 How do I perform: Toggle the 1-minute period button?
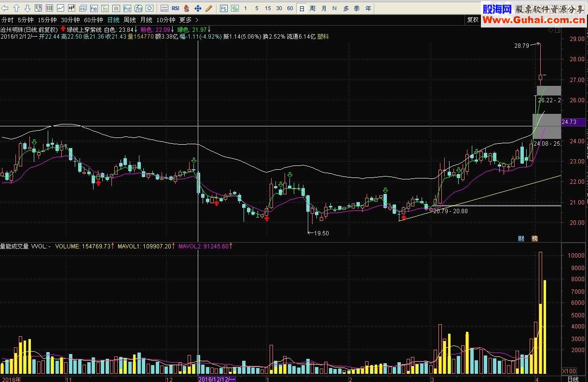[x=246, y=8]
